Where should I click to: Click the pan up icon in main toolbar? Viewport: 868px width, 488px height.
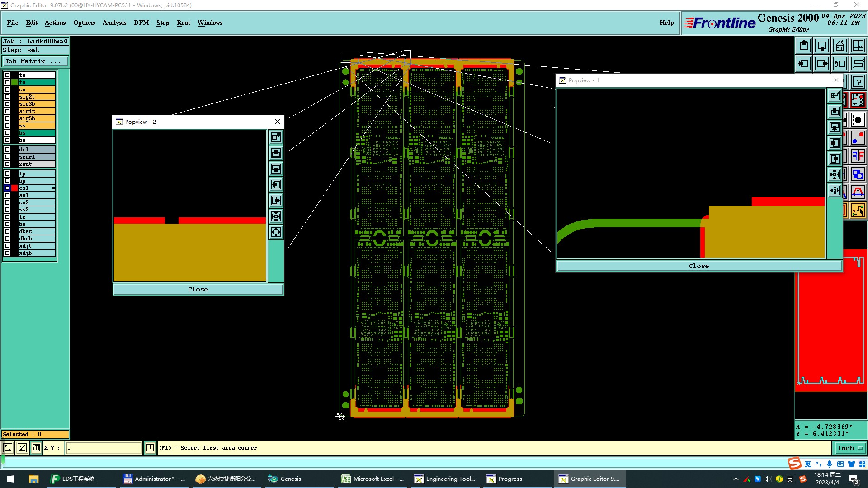click(804, 46)
